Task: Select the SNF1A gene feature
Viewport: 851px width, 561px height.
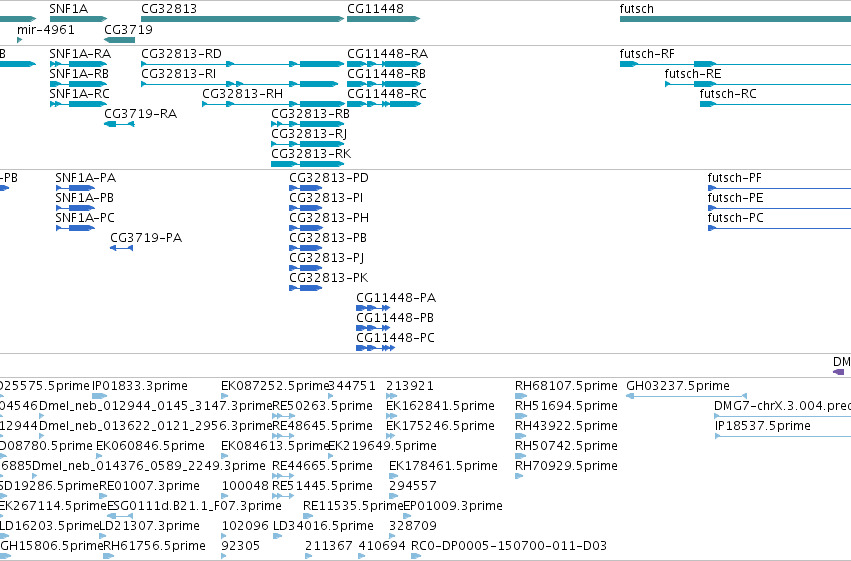Action: (78, 19)
